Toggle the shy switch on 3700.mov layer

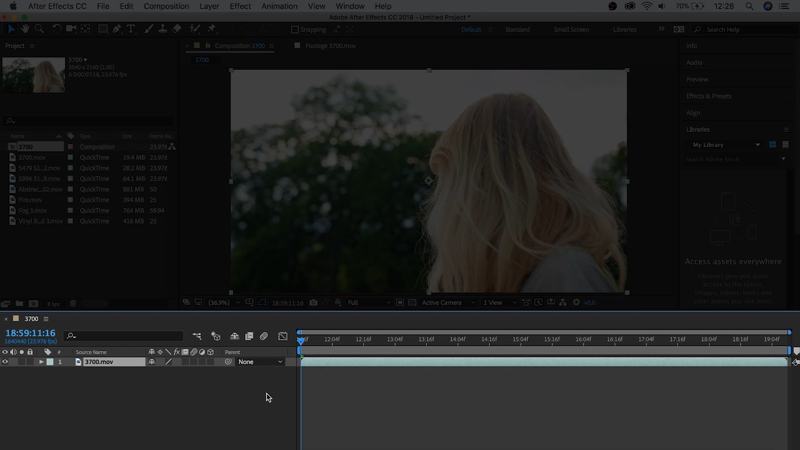[152, 362]
